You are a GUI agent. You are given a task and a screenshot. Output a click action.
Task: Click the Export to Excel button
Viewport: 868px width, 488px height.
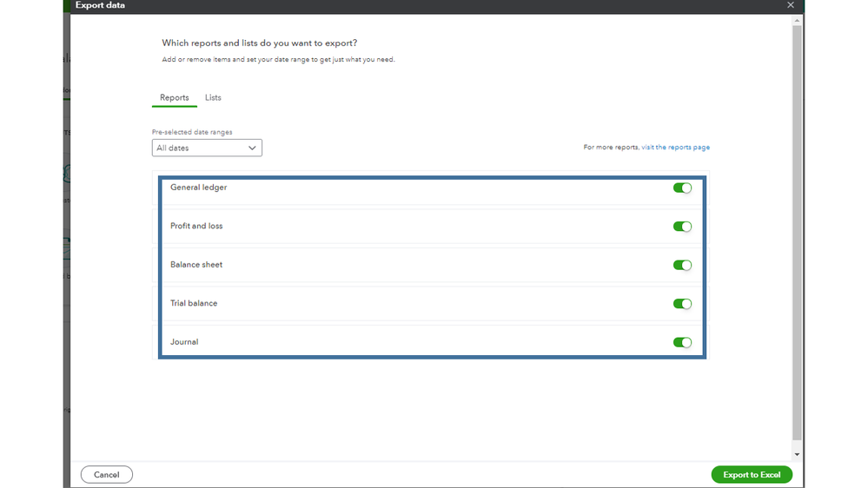752,475
